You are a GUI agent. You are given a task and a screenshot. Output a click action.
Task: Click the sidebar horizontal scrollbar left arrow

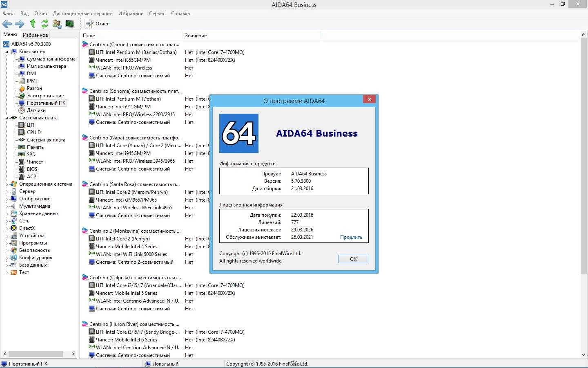(4, 354)
